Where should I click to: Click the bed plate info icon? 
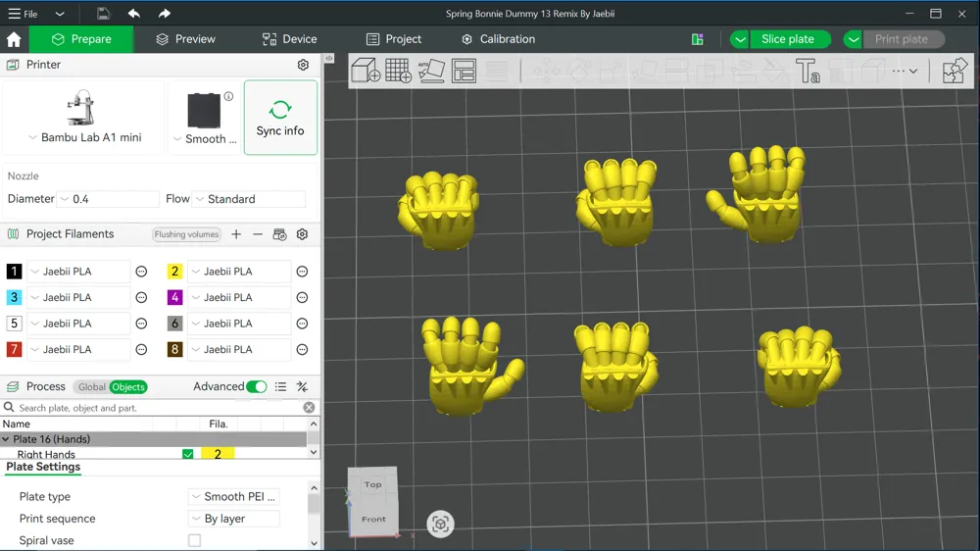(228, 96)
